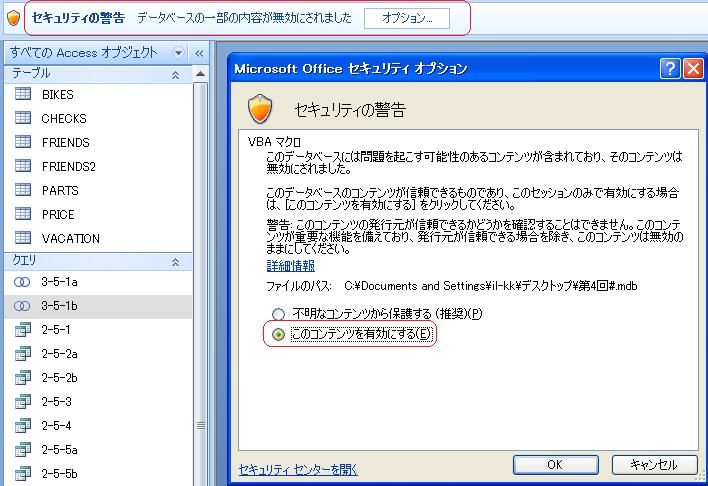Select the VACATION table name
Screen dimensions: 708x486
(x=70, y=238)
